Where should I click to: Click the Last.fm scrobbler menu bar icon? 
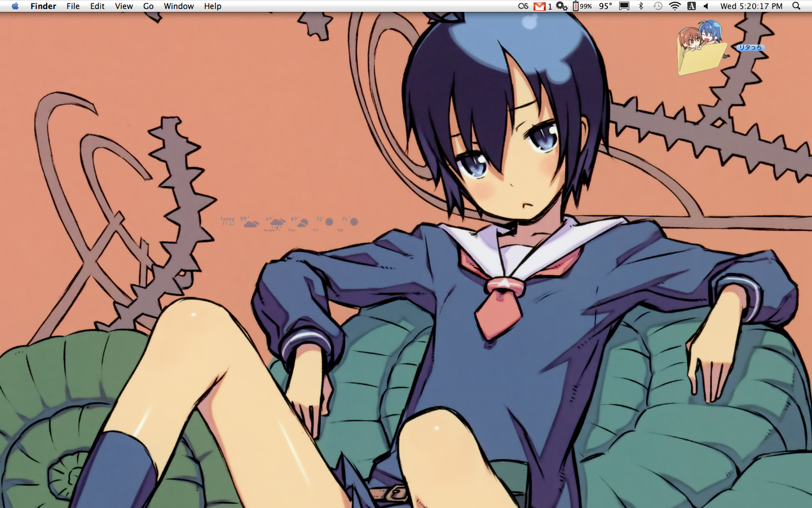pyautogui.click(x=523, y=6)
